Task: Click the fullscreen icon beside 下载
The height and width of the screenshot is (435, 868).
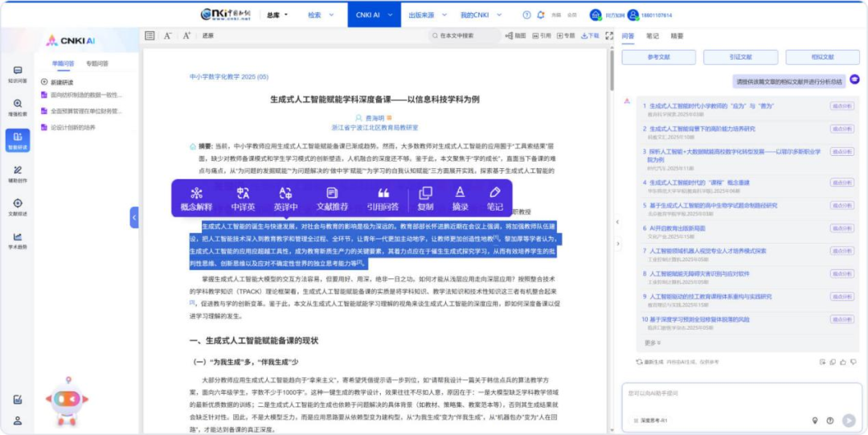Action: pyautogui.click(x=608, y=35)
